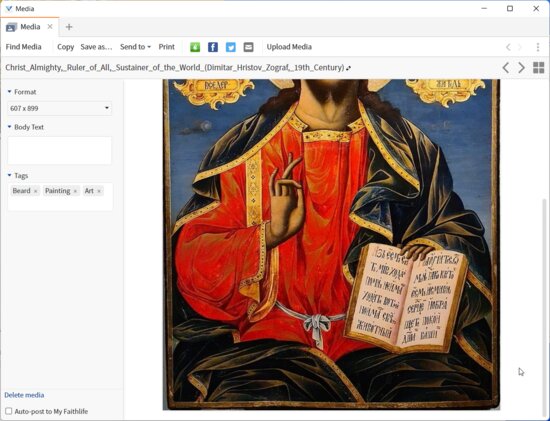Collapse the Body Text section
Viewport: 550px width, 421px height.
9,127
